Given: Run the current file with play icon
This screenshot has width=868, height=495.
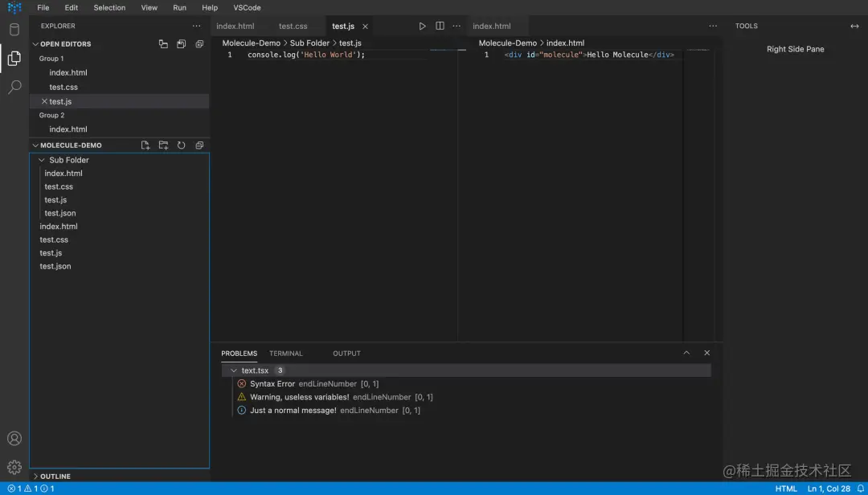Looking at the screenshot, I should click(423, 26).
